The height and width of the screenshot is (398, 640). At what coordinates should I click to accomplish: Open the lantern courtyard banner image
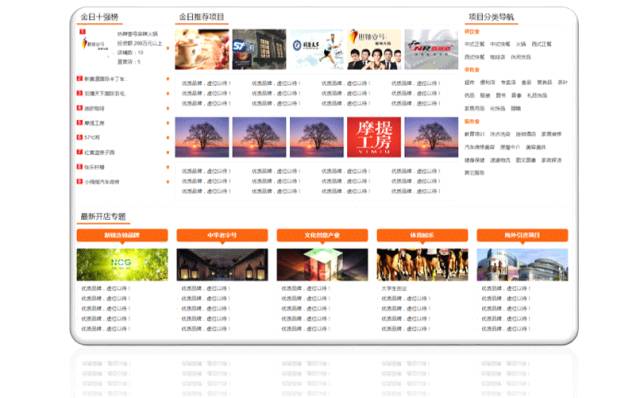tap(222, 265)
